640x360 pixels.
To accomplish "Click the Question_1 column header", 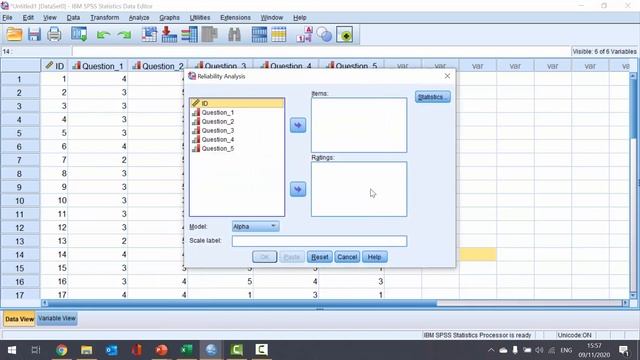I will tap(98, 66).
